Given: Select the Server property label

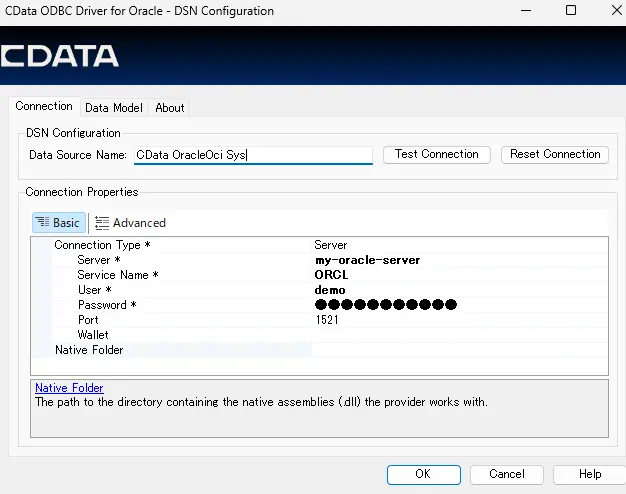Looking at the screenshot, I should (99, 260).
